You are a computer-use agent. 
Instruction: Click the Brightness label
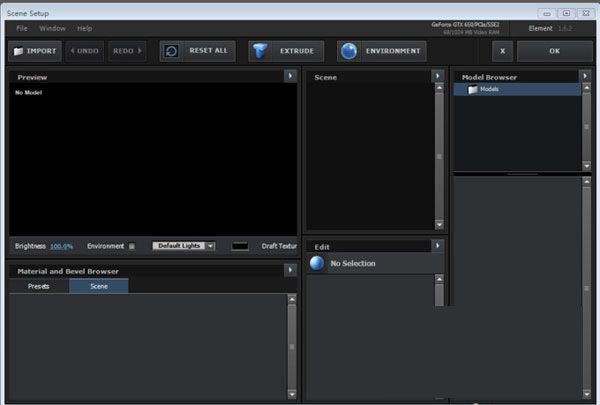[x=30, y=246]
